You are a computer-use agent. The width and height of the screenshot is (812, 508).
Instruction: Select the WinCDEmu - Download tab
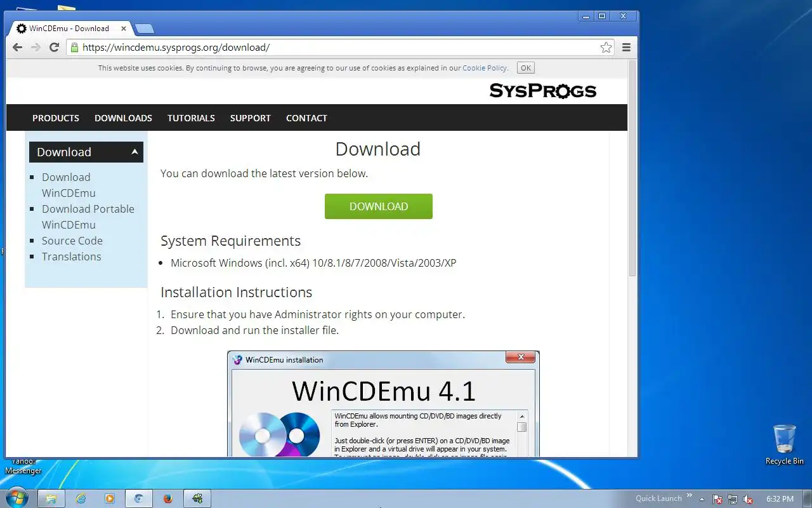coord(69,29)
